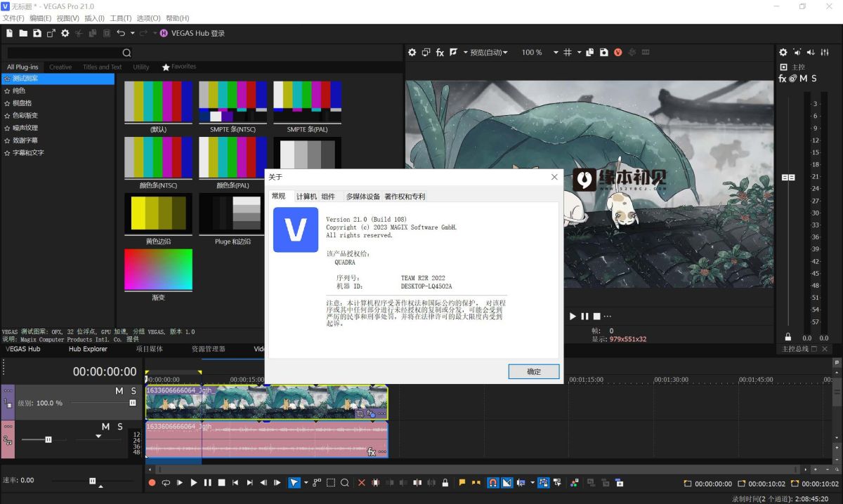Adjust playback 速率 rate slider
Screen dimensions: 843x504
tap(92, 481)
